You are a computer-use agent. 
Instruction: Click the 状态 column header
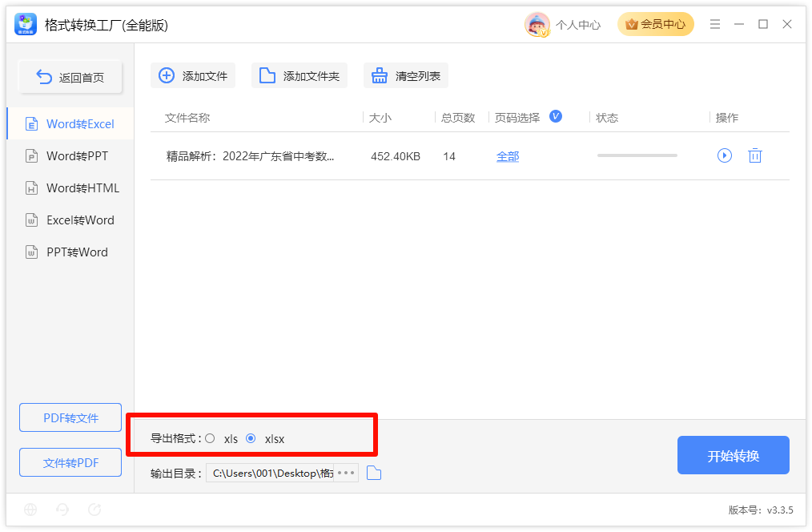click(607, 118)
